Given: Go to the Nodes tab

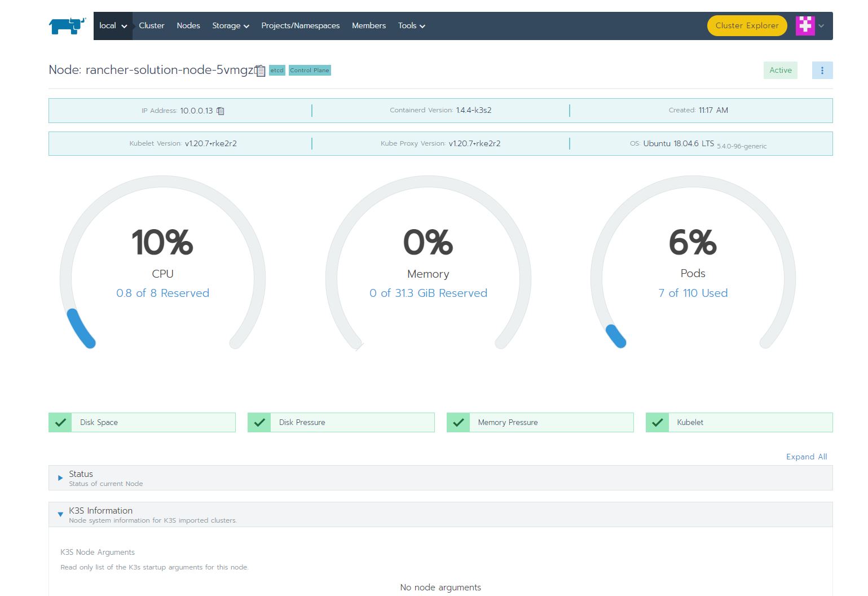Looking at the screenshot, I should (x=188, y=26).
